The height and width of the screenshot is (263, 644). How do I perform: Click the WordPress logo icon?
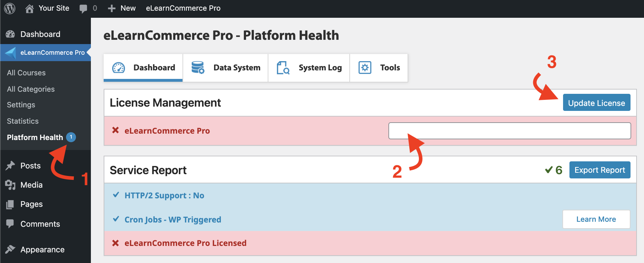10,8
